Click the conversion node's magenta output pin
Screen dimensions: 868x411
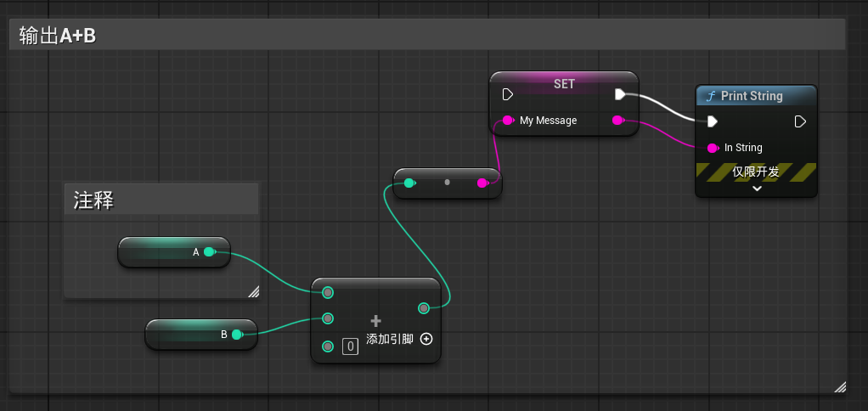(482, 183)
